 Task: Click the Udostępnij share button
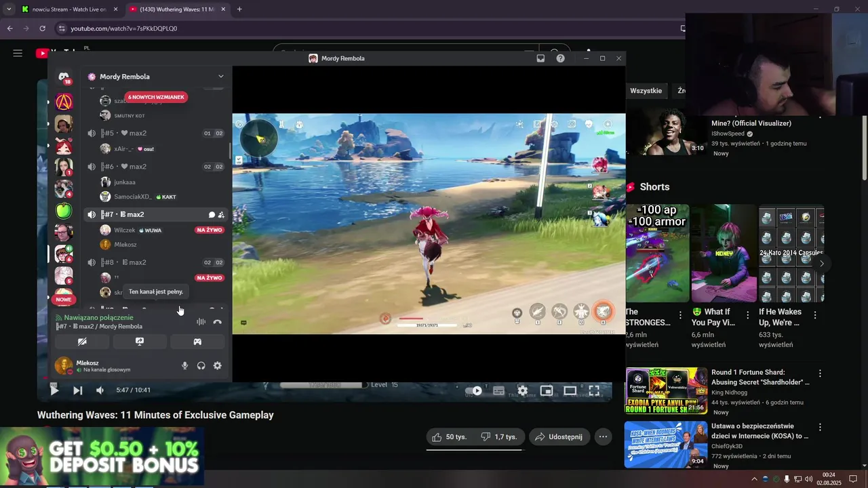pyautogui.click(x=559, y=437)
